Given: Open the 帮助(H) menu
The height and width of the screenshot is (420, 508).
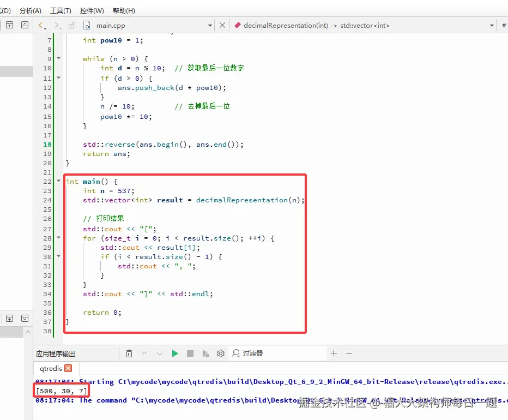Looking at the screenshot, I should (124, 11).
